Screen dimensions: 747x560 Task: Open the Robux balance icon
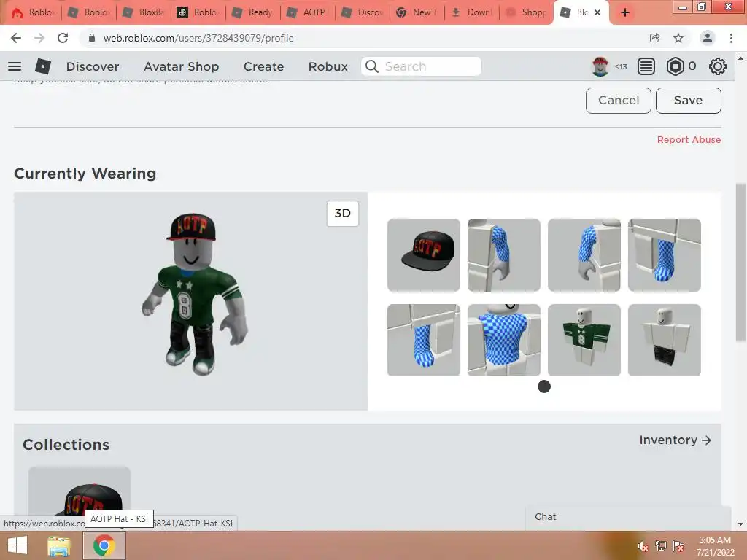tap(675, 66)
